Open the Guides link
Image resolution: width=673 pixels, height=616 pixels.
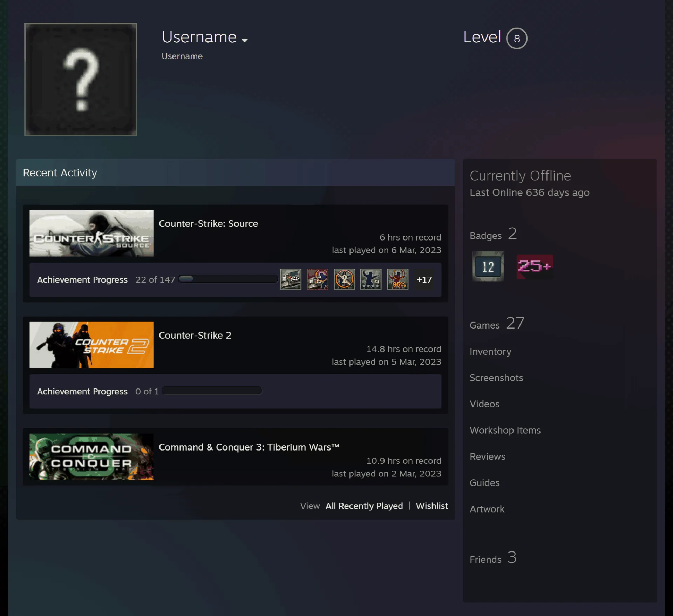click(484, 483)
